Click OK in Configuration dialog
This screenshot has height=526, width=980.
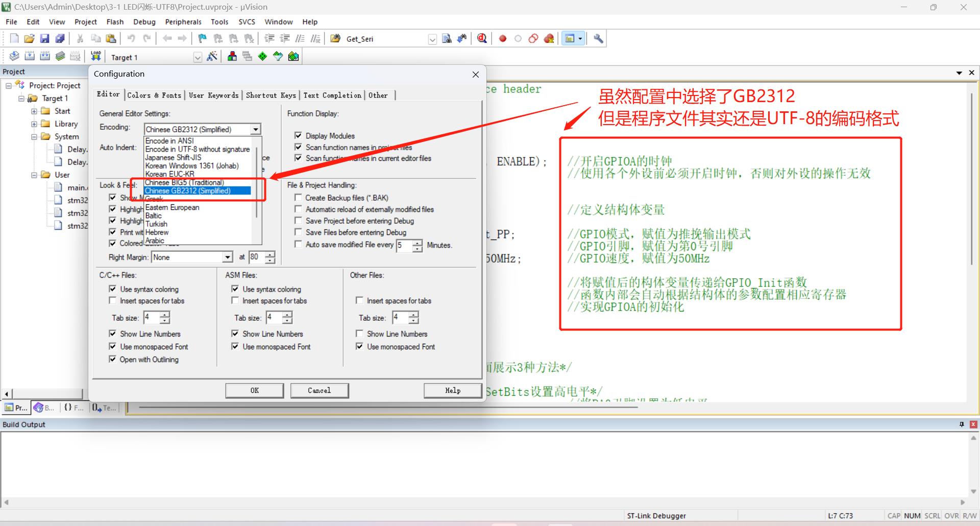[255, 390]
